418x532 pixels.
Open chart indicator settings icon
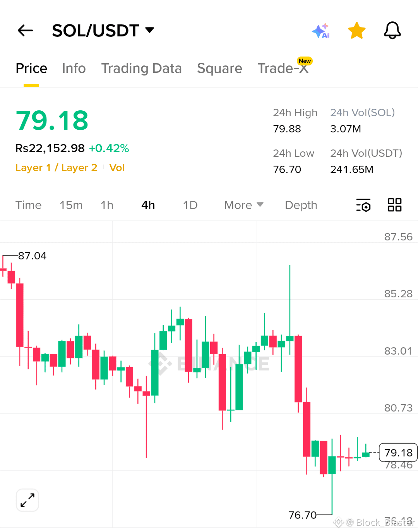coord(363,205)
